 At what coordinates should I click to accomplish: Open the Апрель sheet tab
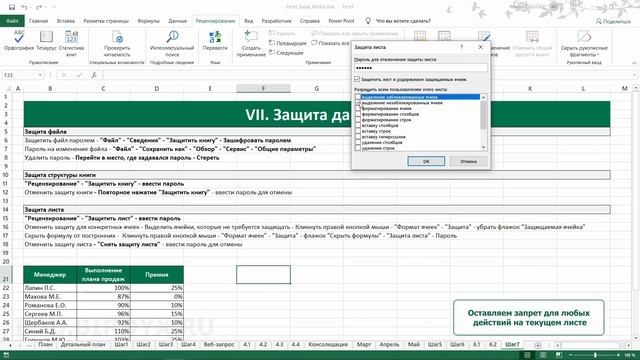389,344
